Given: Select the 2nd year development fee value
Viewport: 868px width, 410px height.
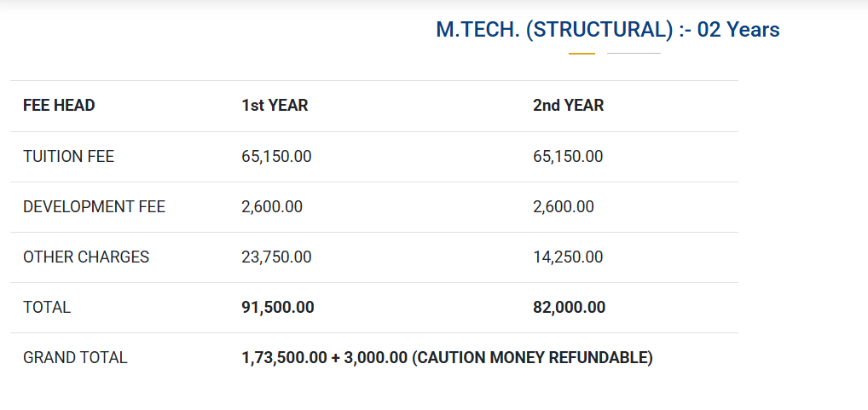Looking at the screenshot, I should [564, 207].
